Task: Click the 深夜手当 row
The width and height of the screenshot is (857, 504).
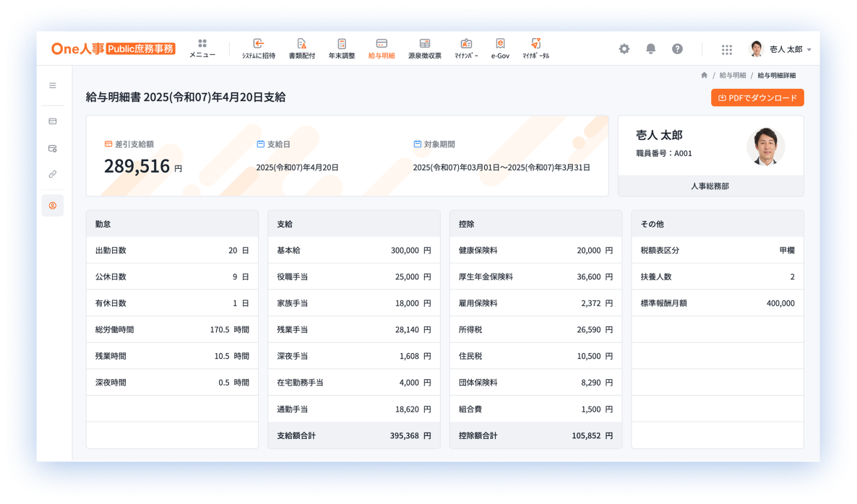Action: pos(354,356)
